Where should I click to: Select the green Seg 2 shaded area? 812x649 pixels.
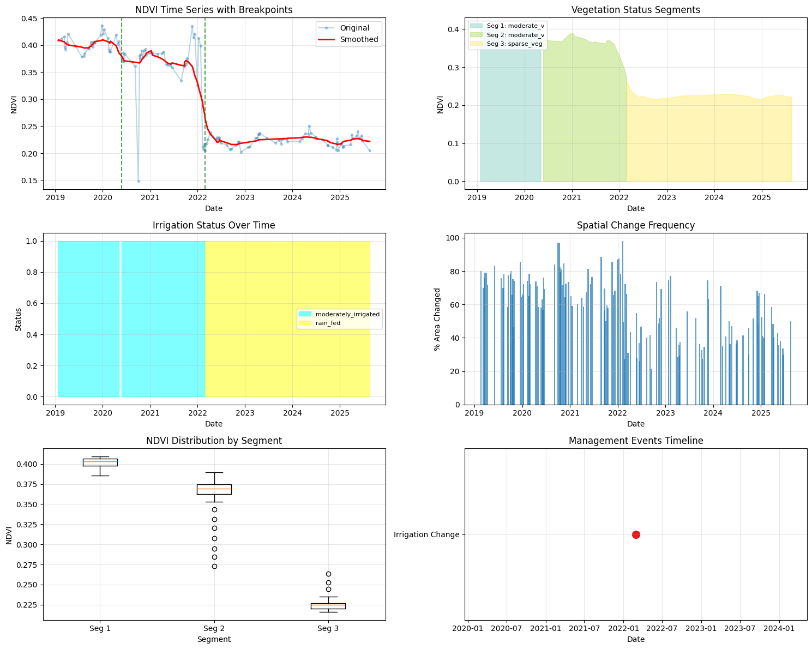pos(585,115)
